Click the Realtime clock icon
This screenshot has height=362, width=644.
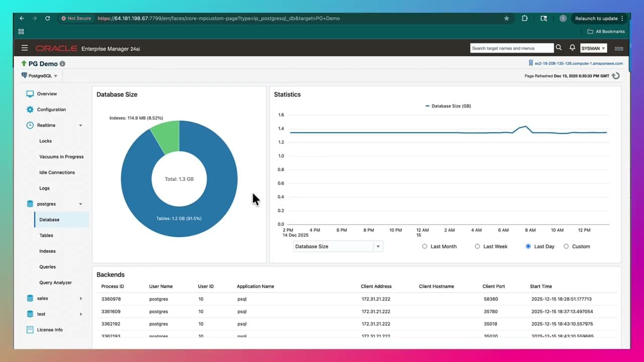pyautogui.click(x=30, y=125)
